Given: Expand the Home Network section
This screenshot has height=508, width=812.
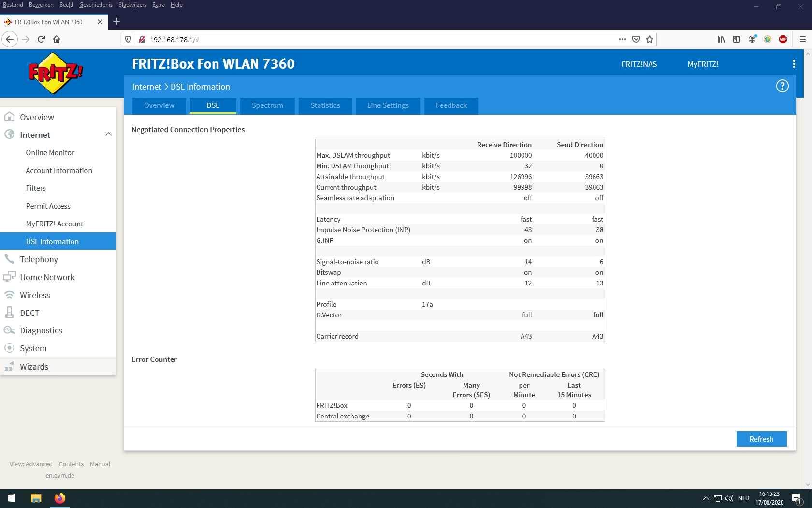Looking at the screenshot, I should coord(47,277).
